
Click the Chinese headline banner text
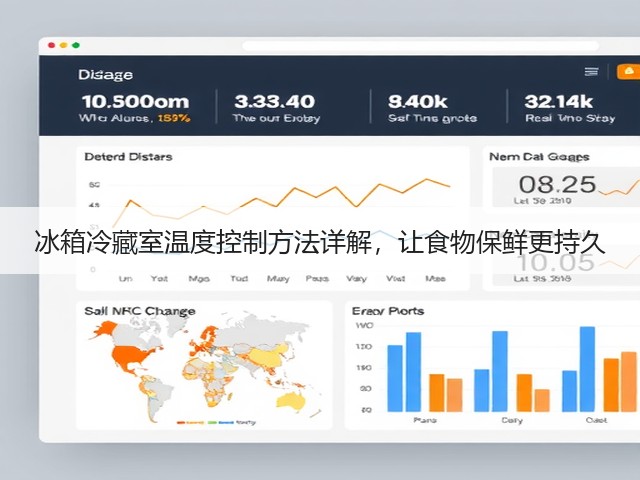click(320, 243)
